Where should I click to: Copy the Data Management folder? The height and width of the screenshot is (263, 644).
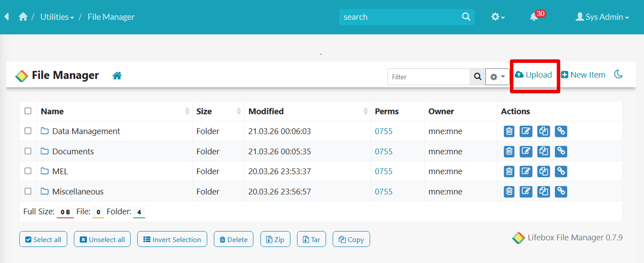click(544, 131)
